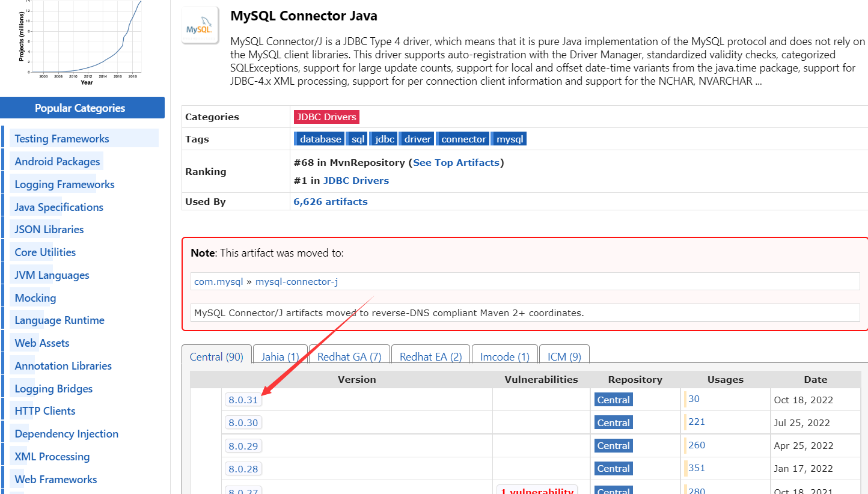Switch to ICM (9) tab
The width and height of the screenshot is (868, 494).
pyautogui.click(x=564, y=357)
